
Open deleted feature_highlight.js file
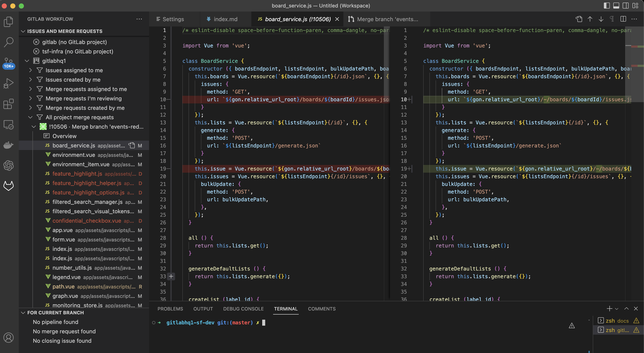84,174
